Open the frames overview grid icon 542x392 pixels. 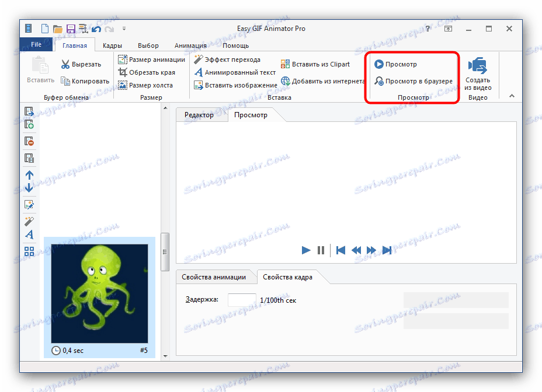pyautogui.click(x=28, y=252)
